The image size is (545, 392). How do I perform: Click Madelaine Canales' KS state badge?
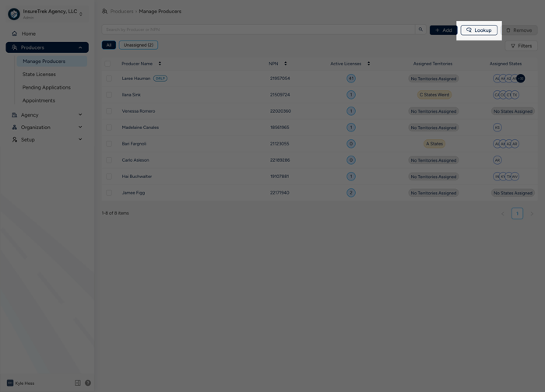pyautogui.click(x=498, y=128)
